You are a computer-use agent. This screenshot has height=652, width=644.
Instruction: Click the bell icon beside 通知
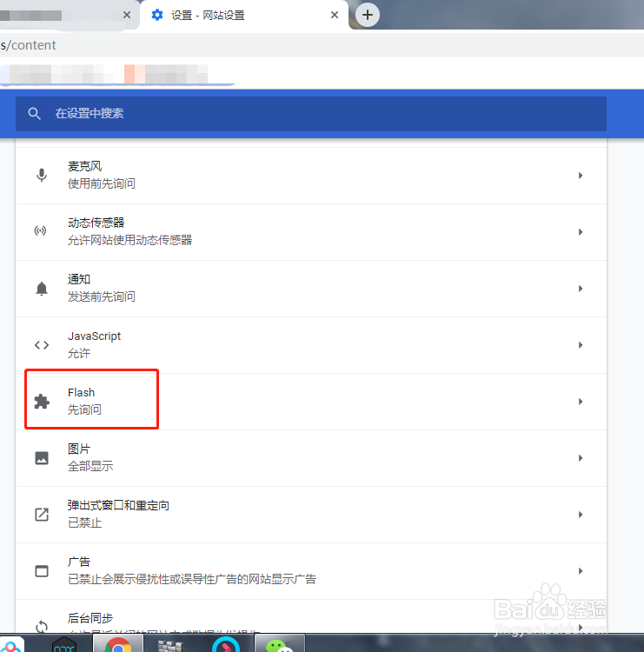[42, 289]
